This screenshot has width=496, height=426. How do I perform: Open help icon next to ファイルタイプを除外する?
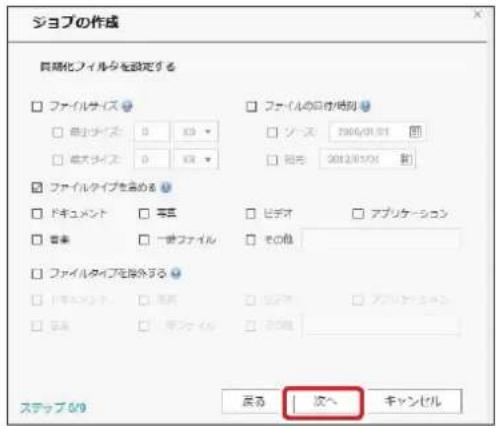click(x=176, y=274)
